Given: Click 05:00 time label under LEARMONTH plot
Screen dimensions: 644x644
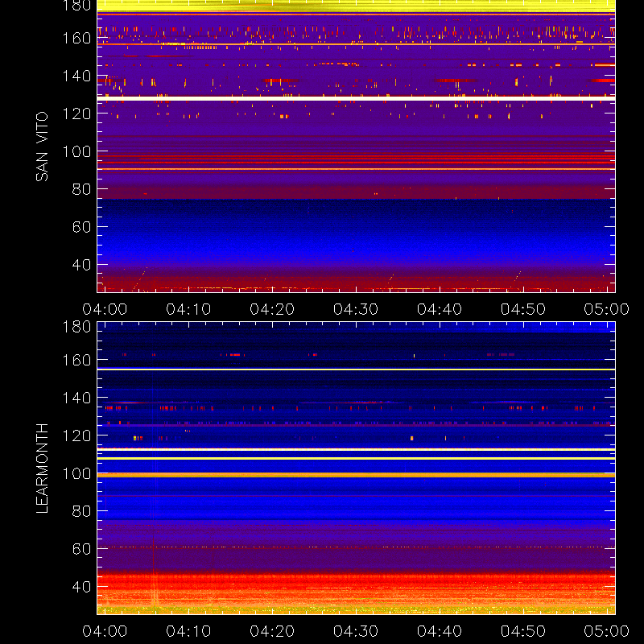Looking at the screenshot, I should [x=607, y=631].
